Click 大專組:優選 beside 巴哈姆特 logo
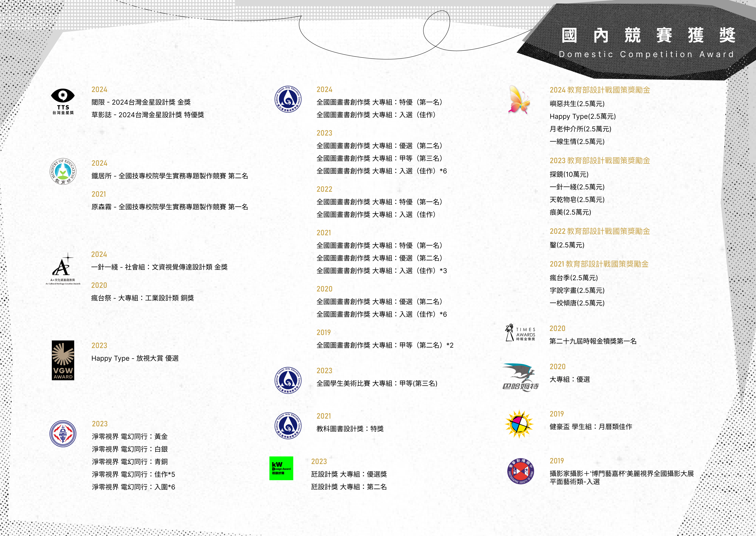 (x=570, y=379)
